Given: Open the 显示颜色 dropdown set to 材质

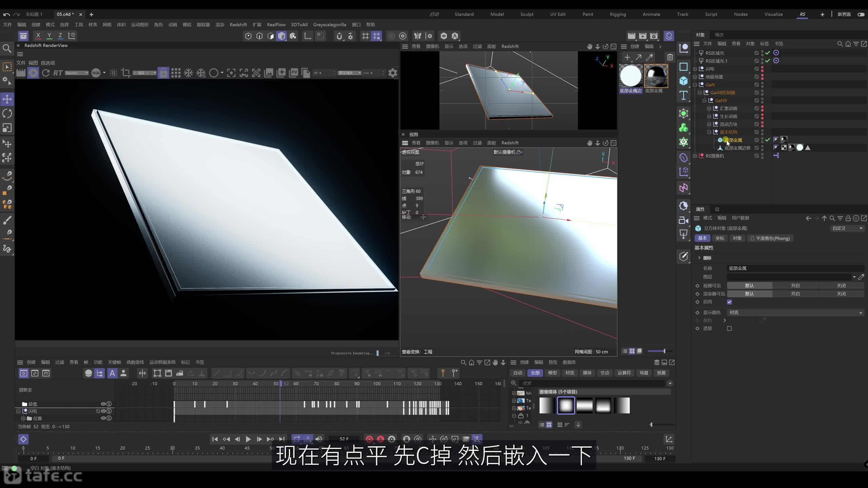Looking at the screenshot, I should coord(795,312).
